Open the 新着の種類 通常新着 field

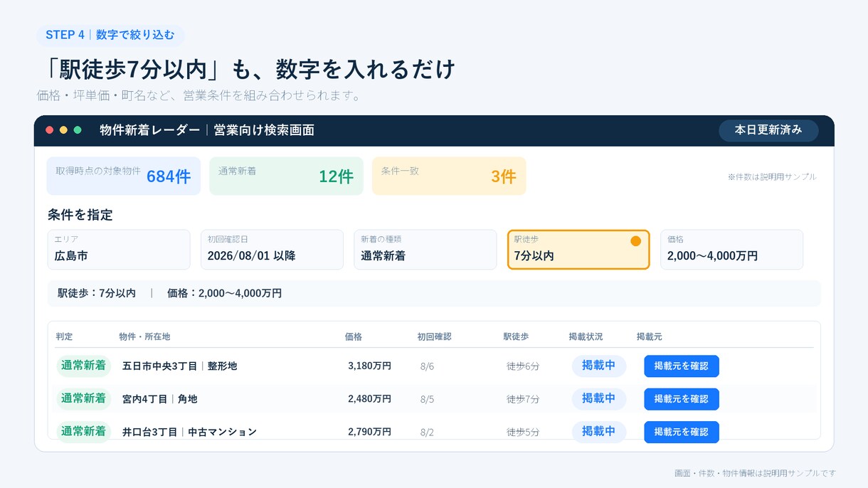(425, 250)
